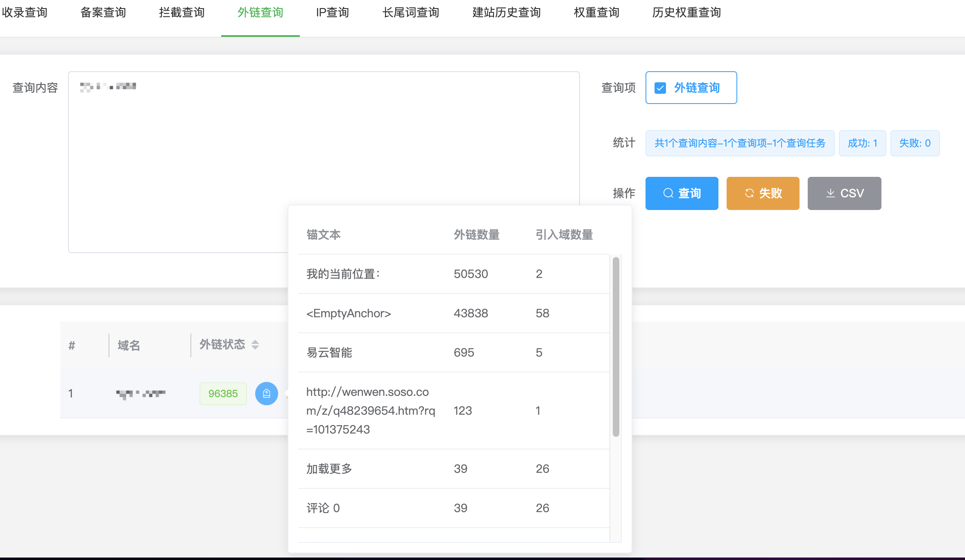
Task: Select the <EmptyAnchor> row
Action: [x=454, y=313]
